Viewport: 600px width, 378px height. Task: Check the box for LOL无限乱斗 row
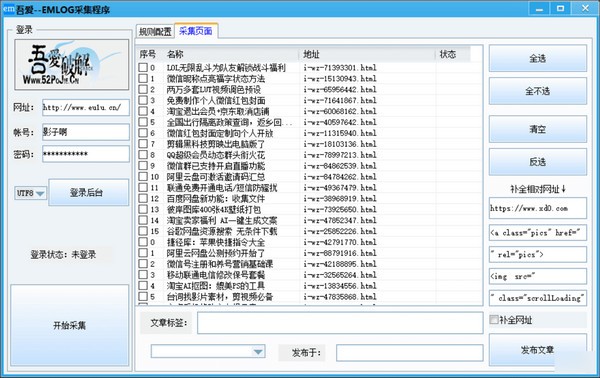[143, 68]
